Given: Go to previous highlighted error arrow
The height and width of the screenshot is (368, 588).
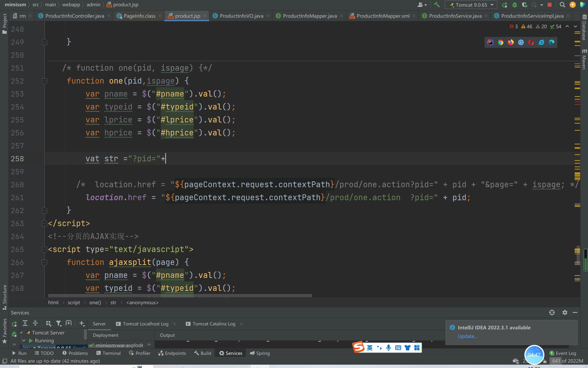Looking at the screenshot, I should coord(567,26).
